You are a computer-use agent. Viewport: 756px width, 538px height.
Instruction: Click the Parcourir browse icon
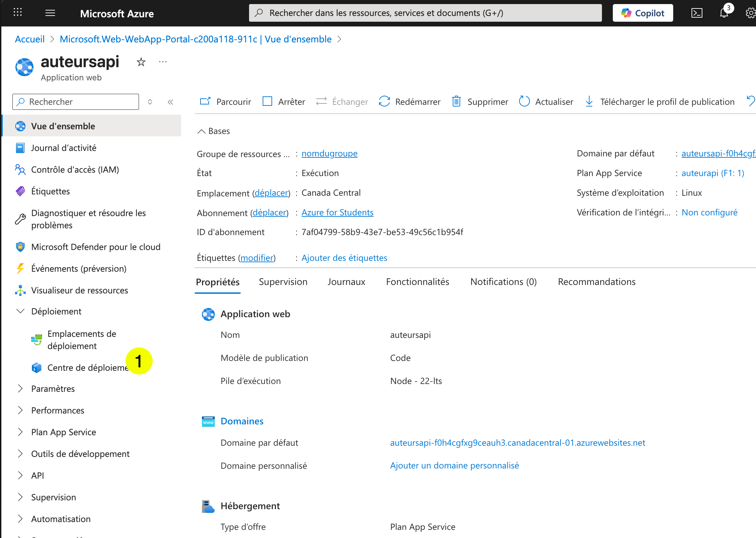click(x=205, y=101)
